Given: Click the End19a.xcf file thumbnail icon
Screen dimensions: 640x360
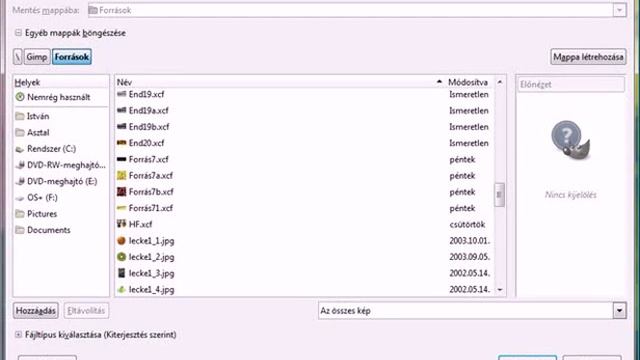Looking at the screenshot, I should coord(121,110).
